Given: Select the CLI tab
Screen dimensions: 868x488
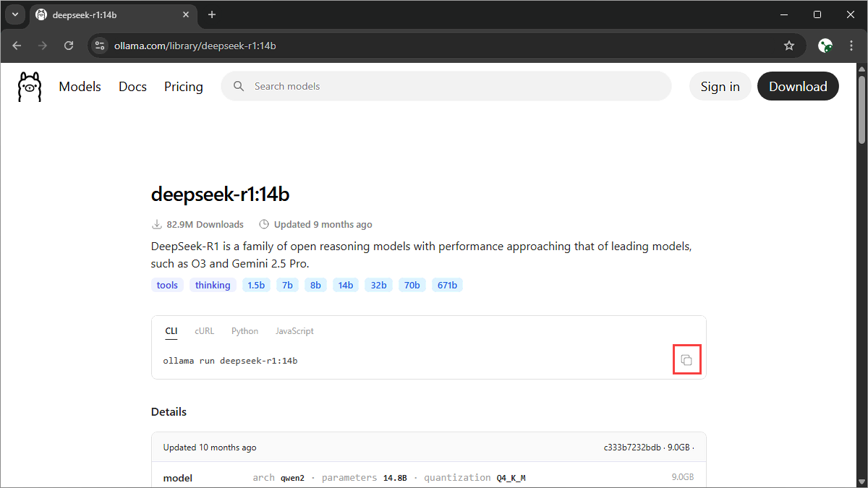Looking at the screenshot, I should (x=171, y=331).
